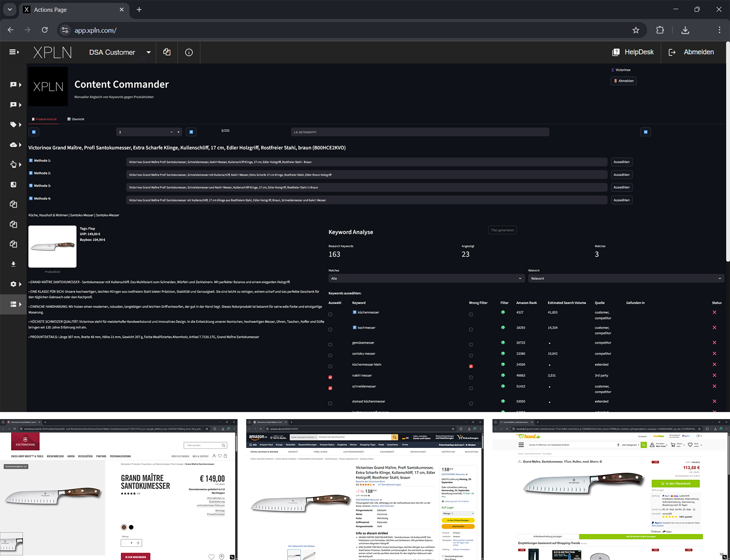The image size is (730, 560).
Task: Check the santoku messer selection checkbox
Action: click(330, 355)
